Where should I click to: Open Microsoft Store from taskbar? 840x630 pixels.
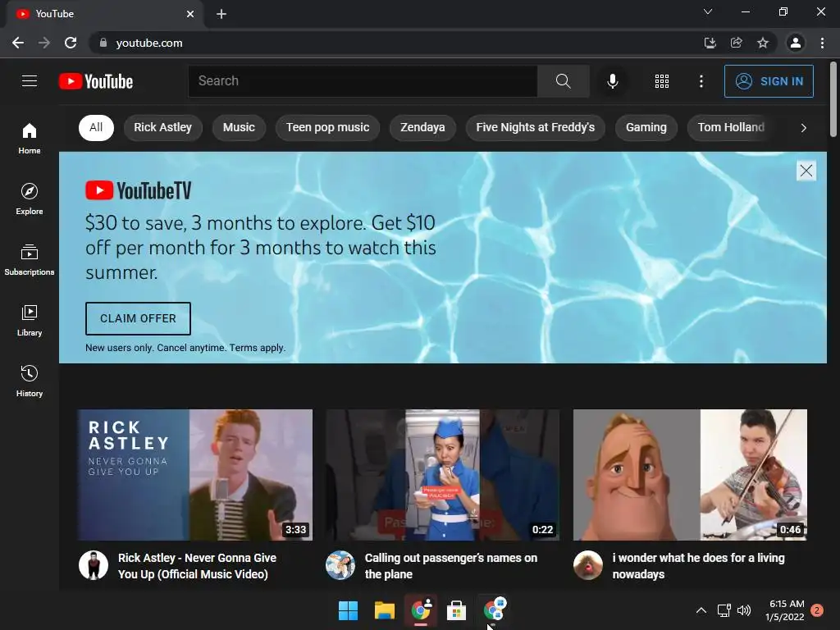click(456, 610)
